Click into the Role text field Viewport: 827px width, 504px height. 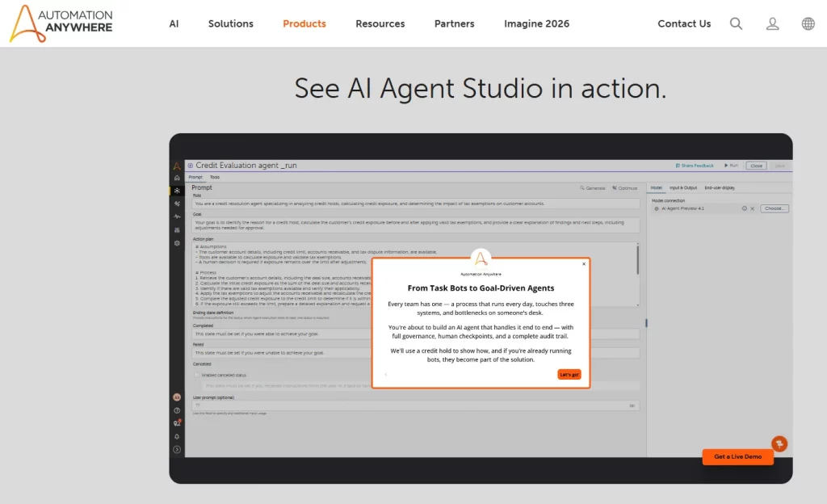(x=416, y=204)
